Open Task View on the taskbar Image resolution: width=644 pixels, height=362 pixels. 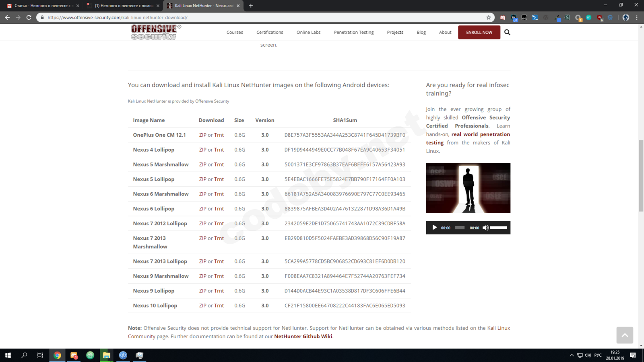tap(40, 355)
